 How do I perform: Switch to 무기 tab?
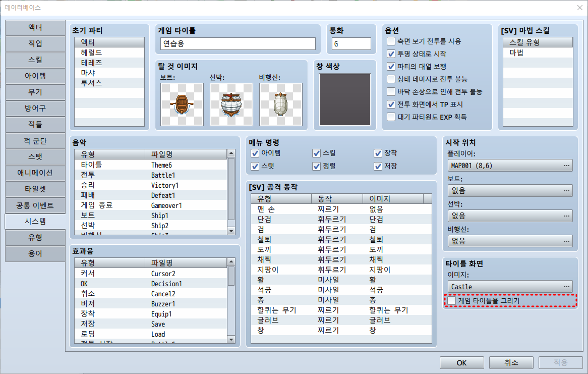(x=35, y=92)
